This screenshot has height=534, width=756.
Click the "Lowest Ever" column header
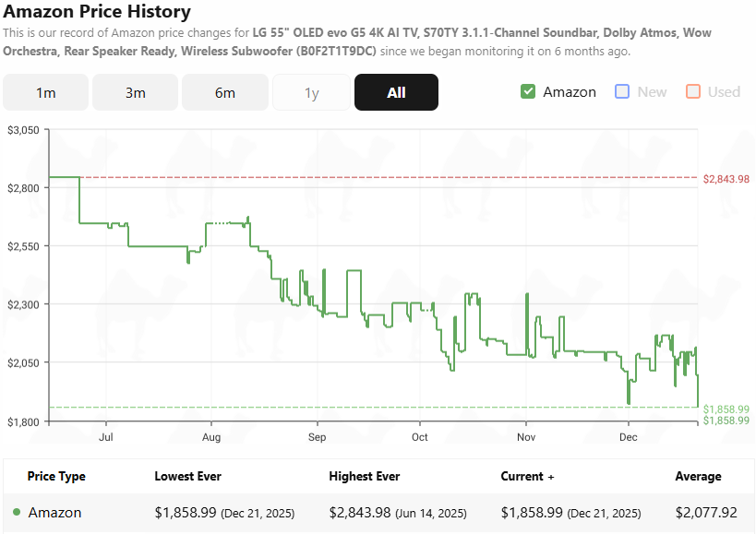186,476
